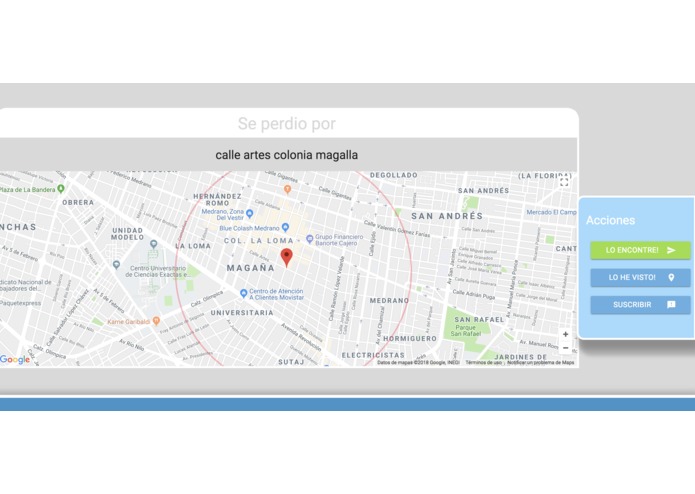Viewport: 695px width, 494px height.
Task: Click pin above Centro Universitario near Unidad Modelo
Action: click(x=153, y=244)
